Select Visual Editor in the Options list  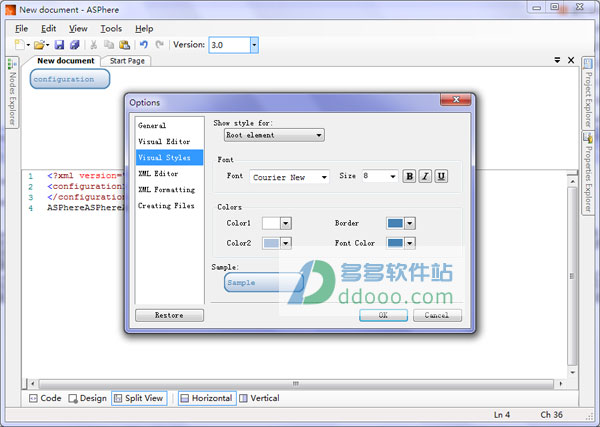170,142
